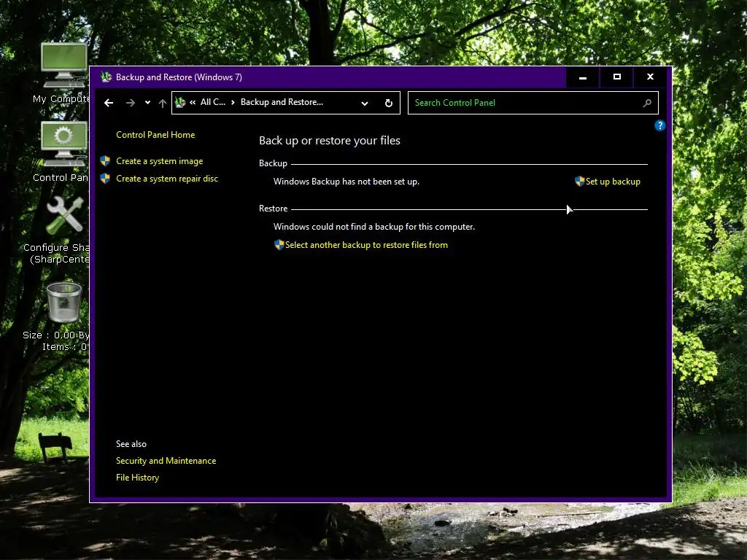
Task: Minimize the Backup and Restore window
Action: 583,77
